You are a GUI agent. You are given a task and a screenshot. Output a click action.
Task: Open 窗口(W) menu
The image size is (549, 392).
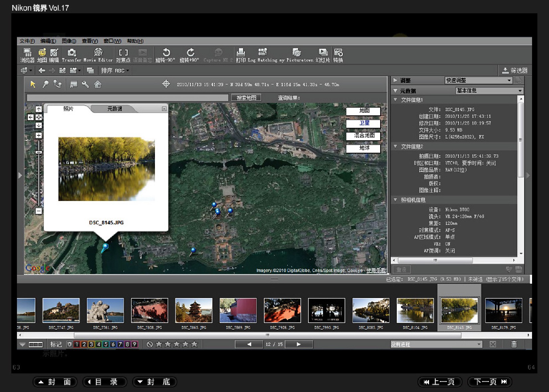click(112, 41)
